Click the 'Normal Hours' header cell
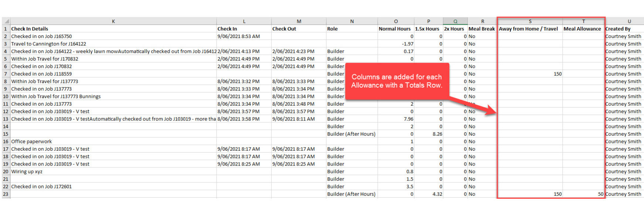This screenshot has width=644, height=215. click(x=395, y=29)
